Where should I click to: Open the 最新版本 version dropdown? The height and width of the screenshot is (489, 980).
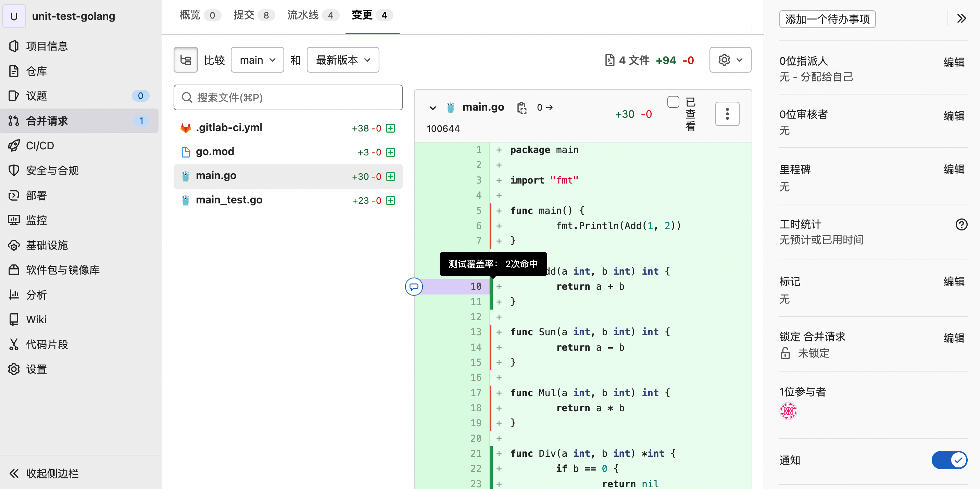[342, 59]
